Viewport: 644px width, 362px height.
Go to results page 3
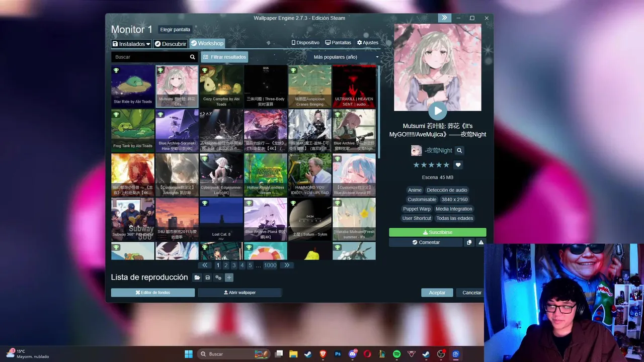point(234,265)
